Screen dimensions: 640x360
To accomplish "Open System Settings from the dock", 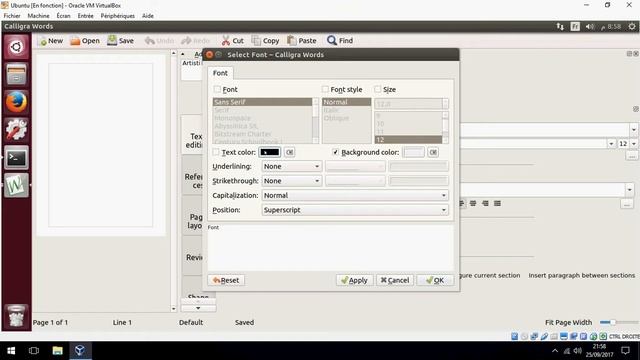I will click(16, 130).
